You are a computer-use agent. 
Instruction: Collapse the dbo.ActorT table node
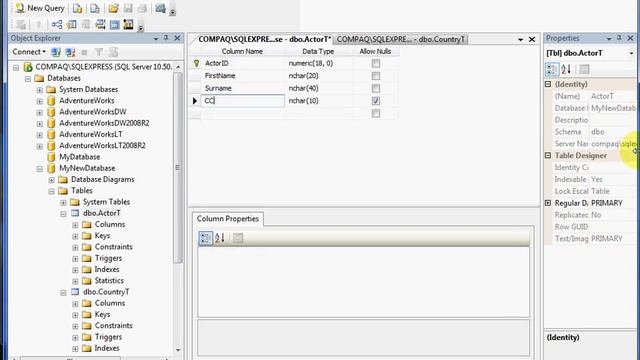point(63,213)
